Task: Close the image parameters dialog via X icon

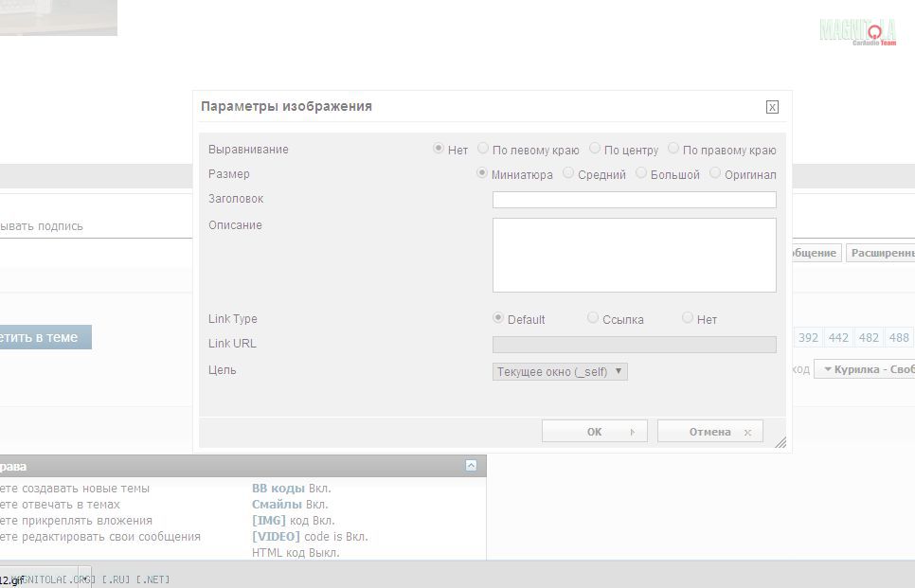Action: pos(772,107)
